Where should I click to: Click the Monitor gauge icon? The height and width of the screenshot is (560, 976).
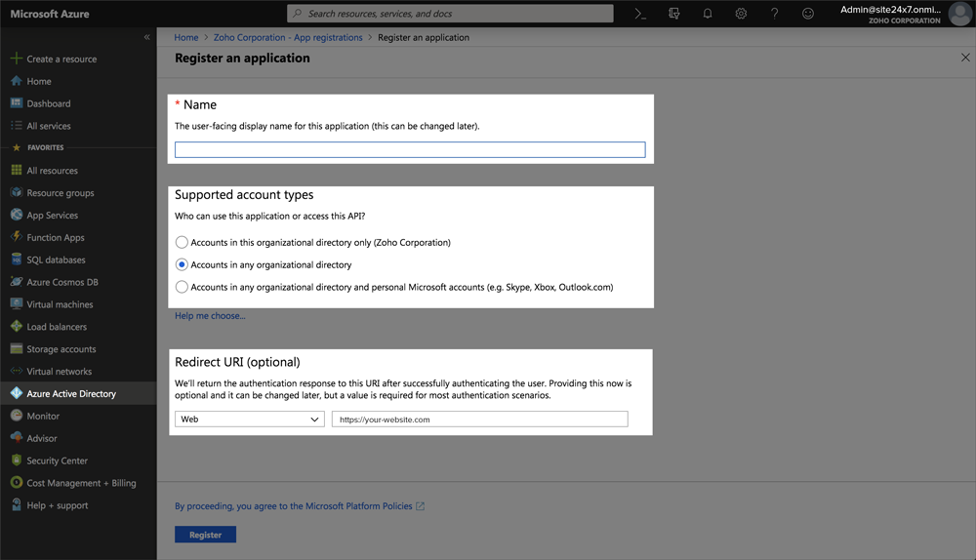(17, 416)
